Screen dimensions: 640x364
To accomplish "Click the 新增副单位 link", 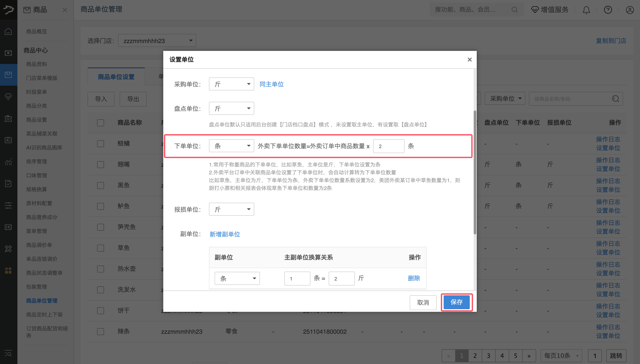I will pyautogui.click(x=225, y=234).
